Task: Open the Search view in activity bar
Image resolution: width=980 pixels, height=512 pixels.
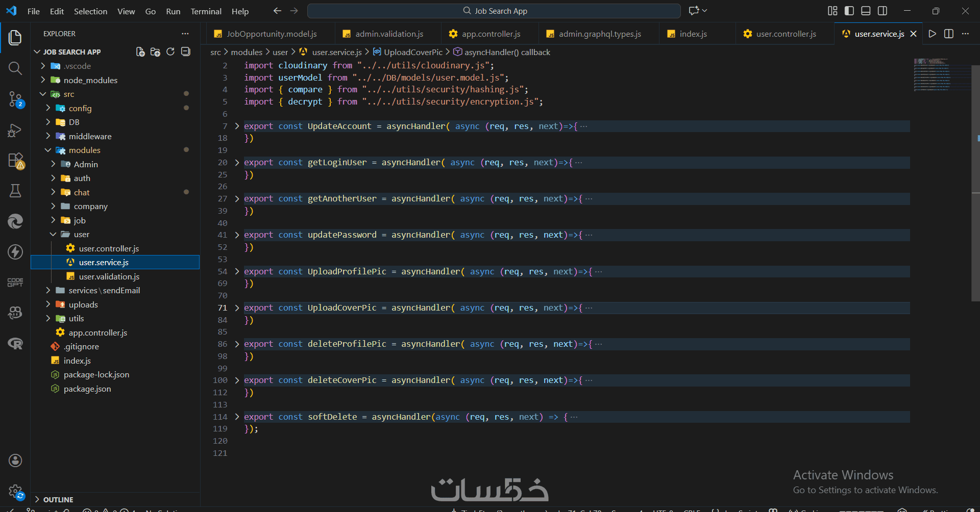Action: 15,68
